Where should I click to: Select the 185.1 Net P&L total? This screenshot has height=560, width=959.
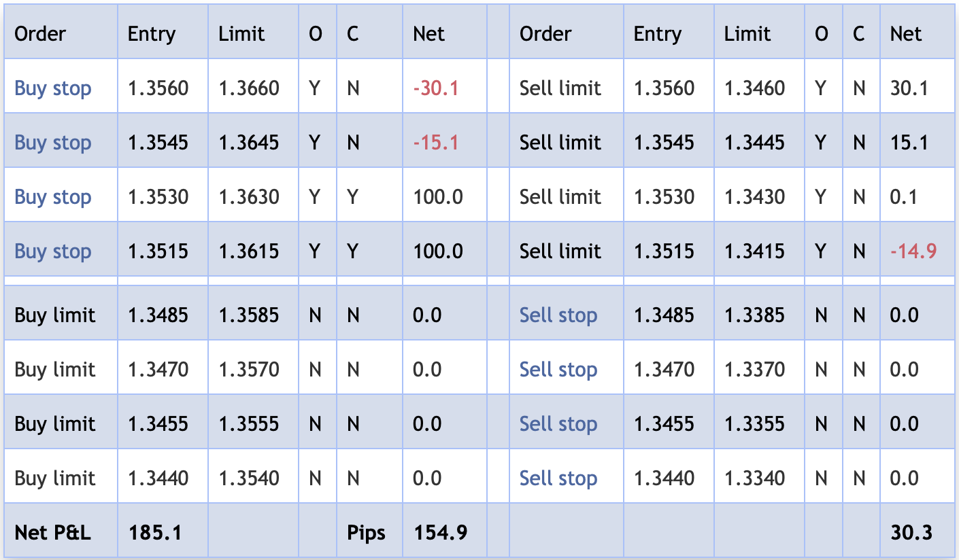pyautogui.click(x=155, y=532)
